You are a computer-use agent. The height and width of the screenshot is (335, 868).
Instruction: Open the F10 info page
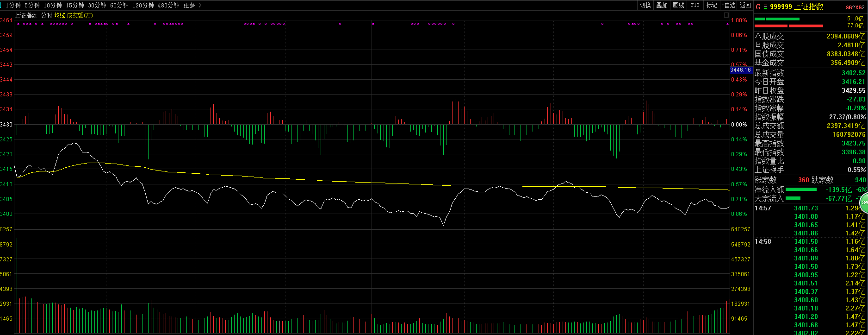coord(695,6)
